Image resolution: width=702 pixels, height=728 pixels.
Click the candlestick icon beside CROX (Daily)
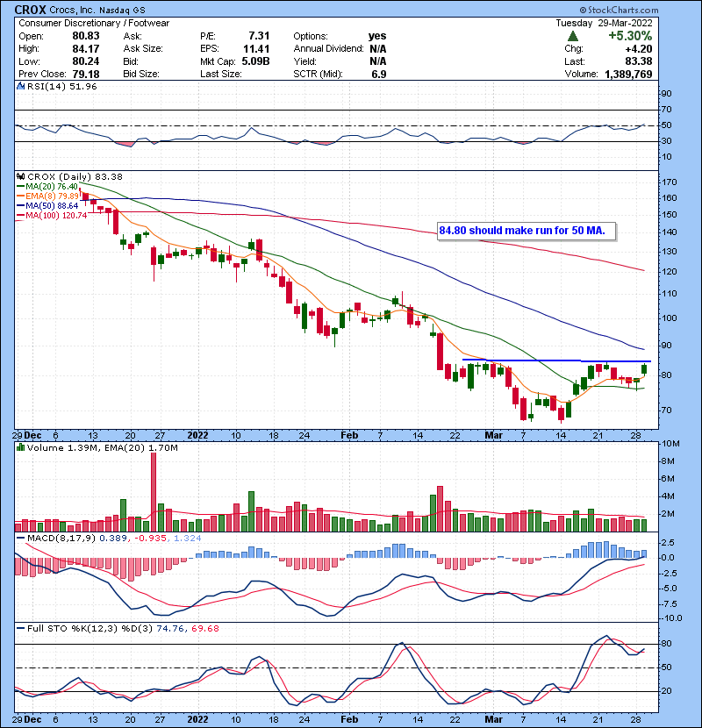[x=20, y=177]
